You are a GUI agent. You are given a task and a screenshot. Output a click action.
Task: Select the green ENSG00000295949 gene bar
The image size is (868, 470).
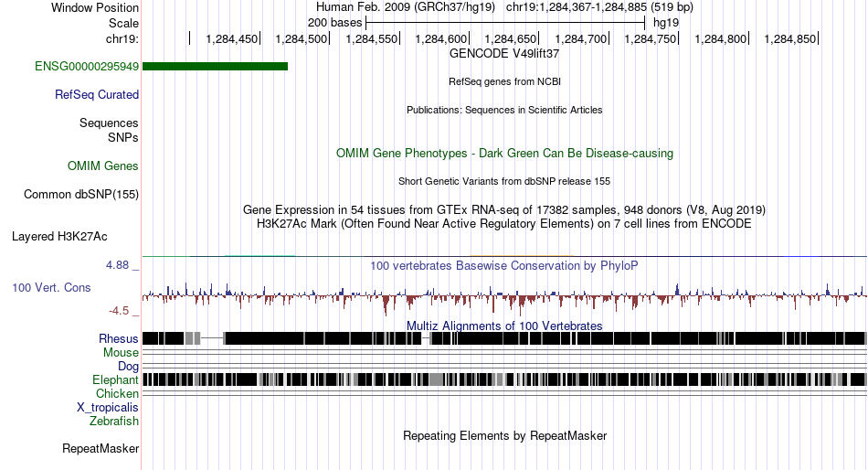pos(216,67)
